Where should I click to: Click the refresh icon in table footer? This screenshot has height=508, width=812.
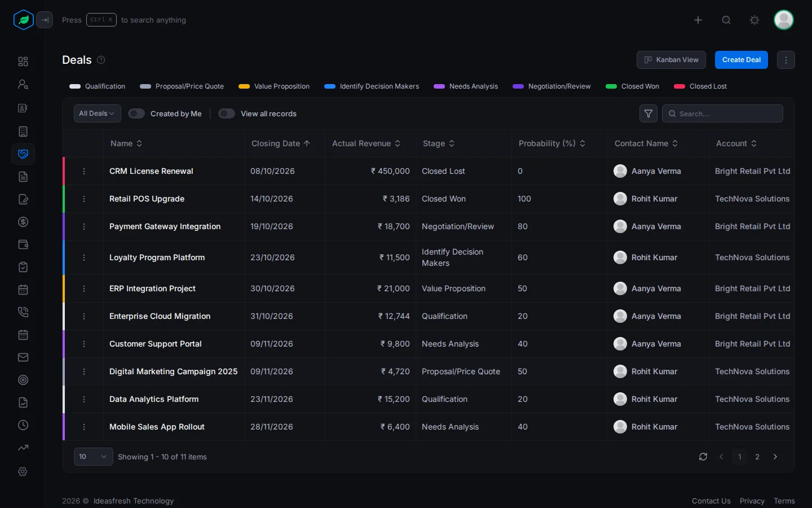pyautogui.click(x=703, y=457)
